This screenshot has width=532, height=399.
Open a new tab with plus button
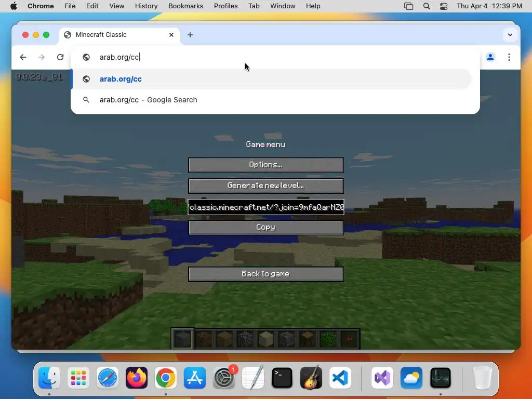(190, 35)
